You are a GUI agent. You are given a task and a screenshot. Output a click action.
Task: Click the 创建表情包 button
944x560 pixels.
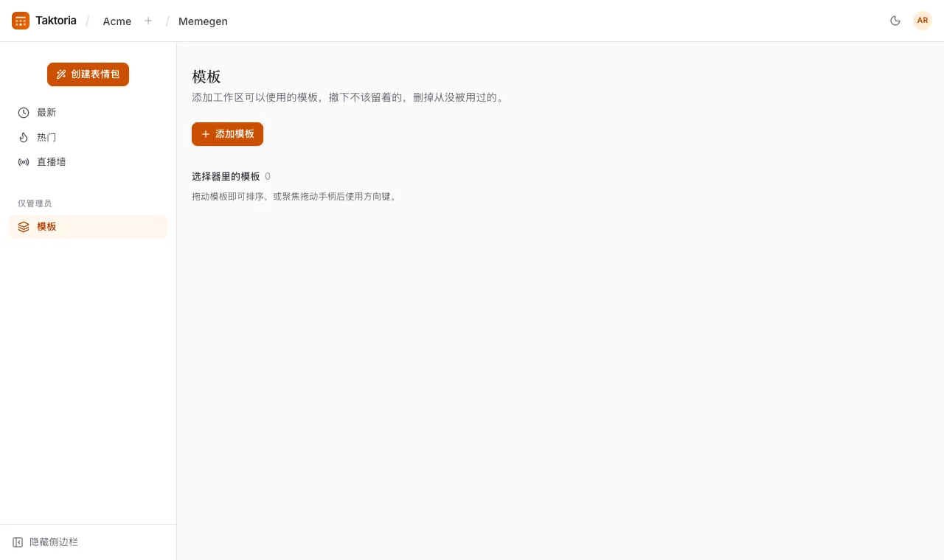tap(88, 74)
